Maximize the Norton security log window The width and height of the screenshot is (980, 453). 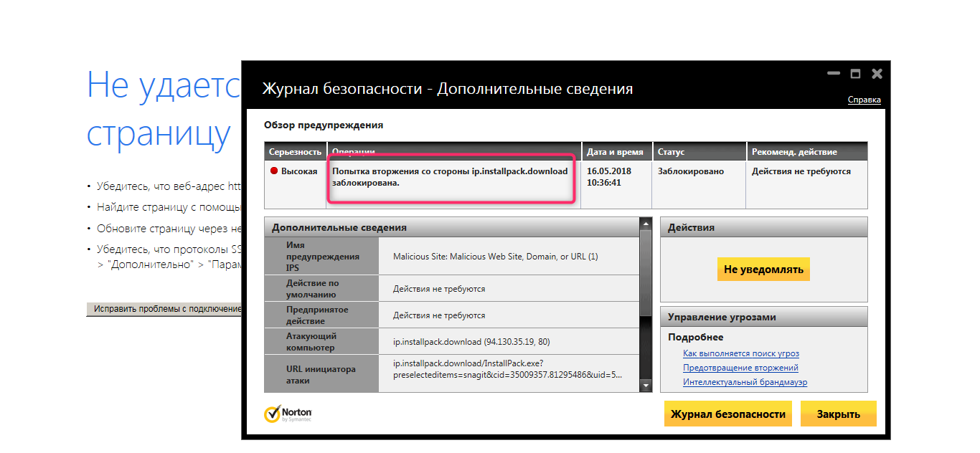pyautogui.click(x=854, y=73)
